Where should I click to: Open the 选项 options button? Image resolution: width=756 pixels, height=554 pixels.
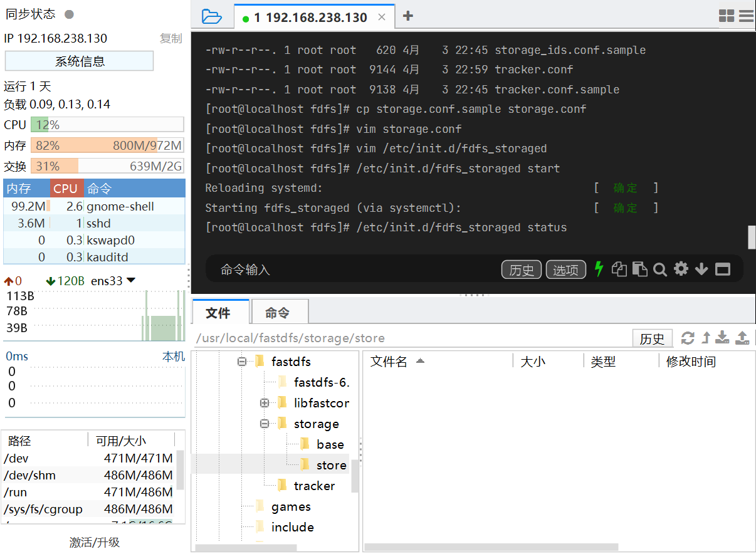pyautogui.click(x=566, y=269)
